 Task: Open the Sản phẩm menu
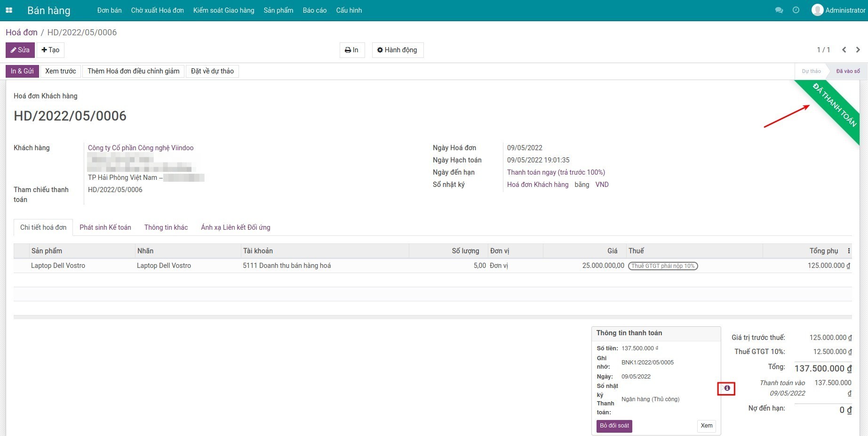click(x=279, y=10)
